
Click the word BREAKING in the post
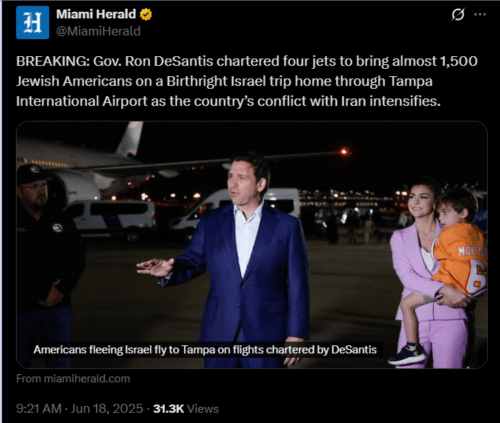[x=53, y=61]
